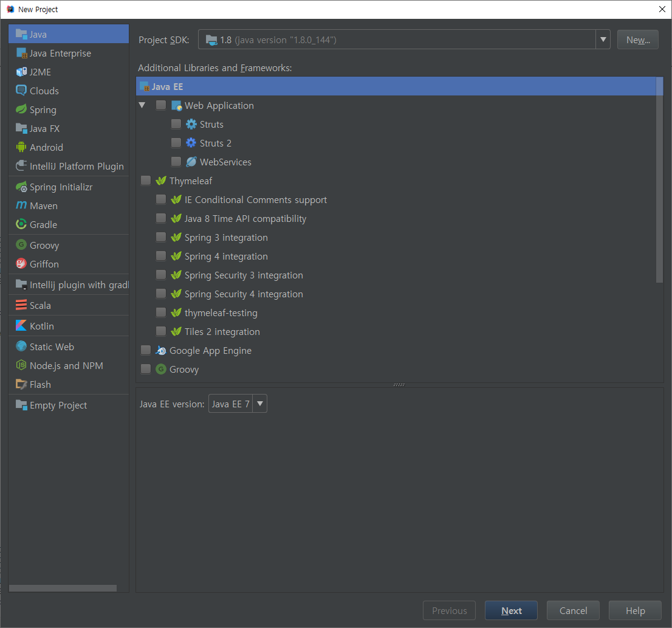The image size is (672, 628).
Task: Select the Java Enterprise project type icon
Action: [21, 53]
